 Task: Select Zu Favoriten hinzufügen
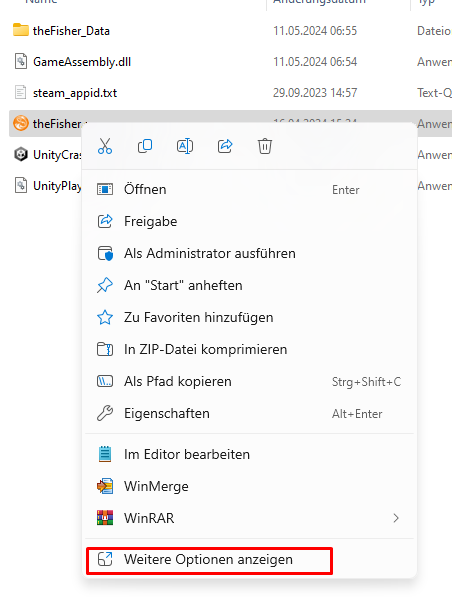point(249,317)
